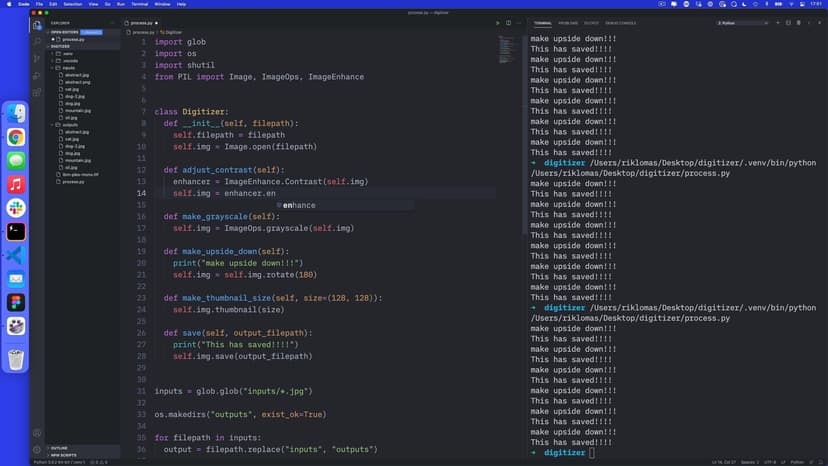The image size is (828, 466).
Task: Open Slack from the Dock
Action: point(16,208)
